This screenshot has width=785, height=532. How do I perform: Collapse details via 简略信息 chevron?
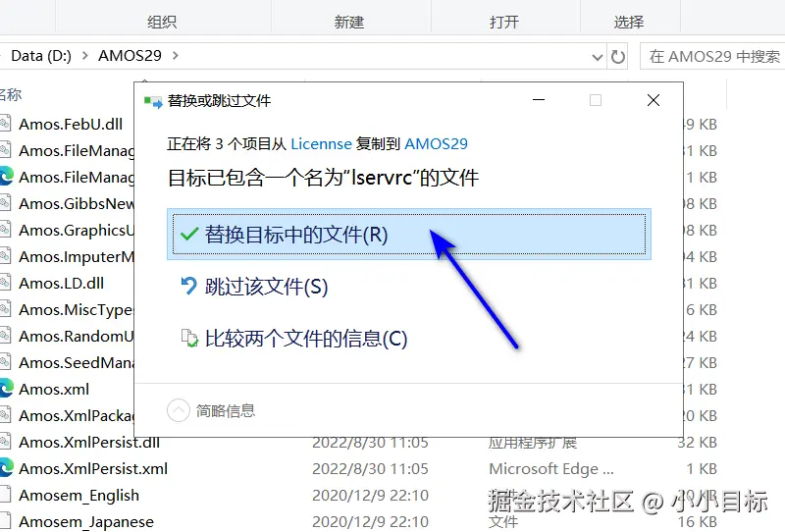point(179,410)
